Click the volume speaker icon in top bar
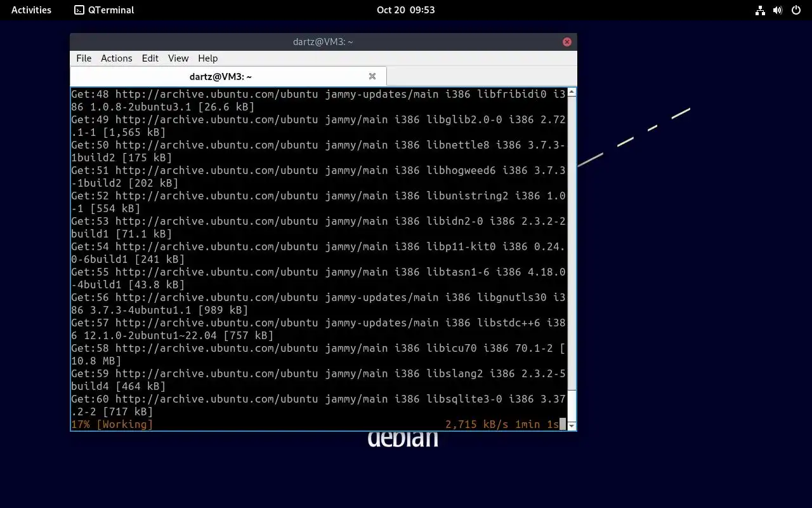The width and height of the screenshot is (812, 508). click(778, 10)
